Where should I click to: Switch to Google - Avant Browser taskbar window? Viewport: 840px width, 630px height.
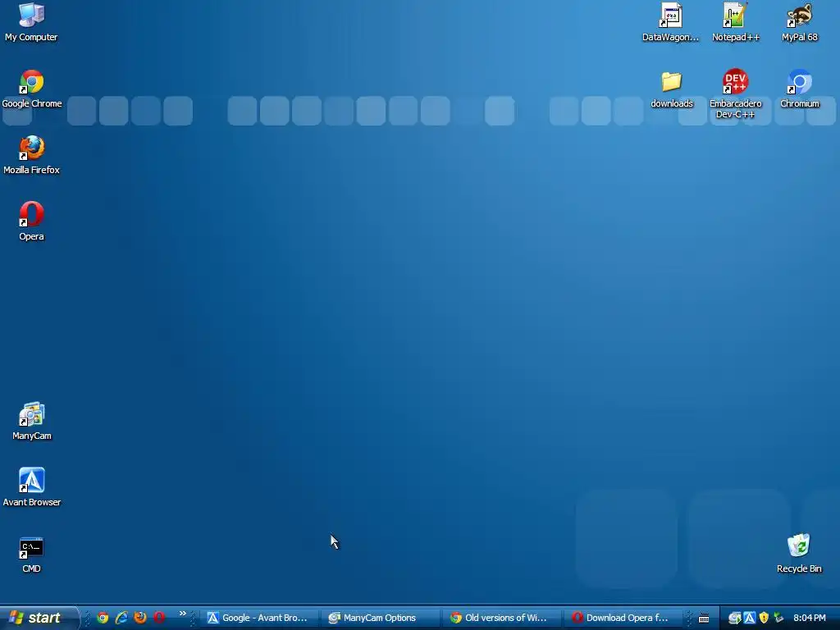coord(258,618)
